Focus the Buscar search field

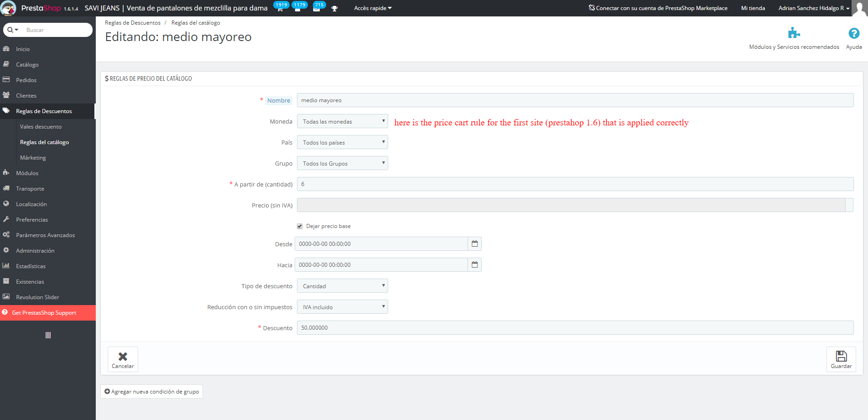coord(57,30)
